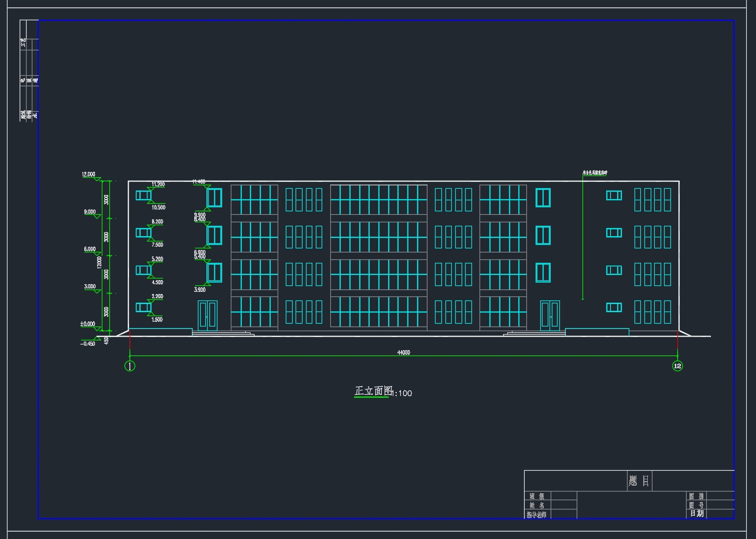
Task: Select the 1.500 window sill elevation label
Action: [157, 320]
